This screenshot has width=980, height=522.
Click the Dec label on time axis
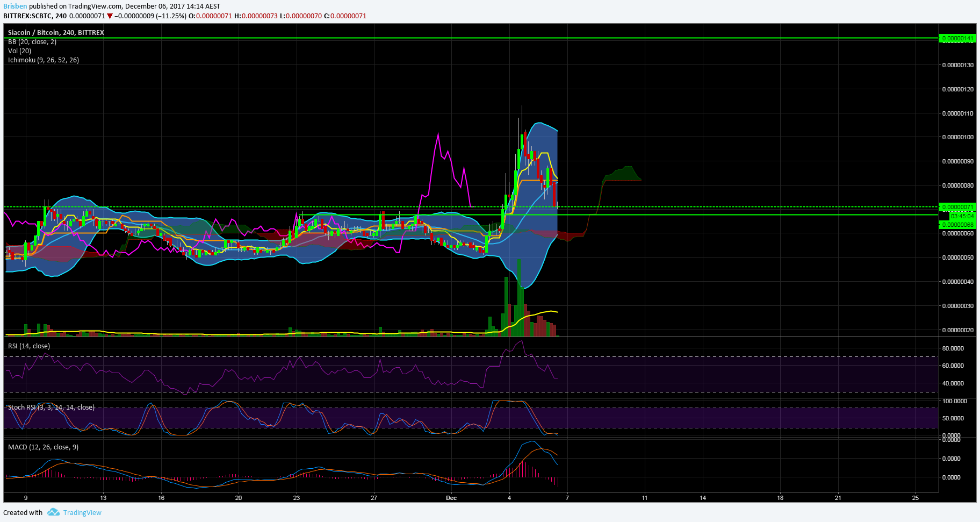[x=451, y=498]
